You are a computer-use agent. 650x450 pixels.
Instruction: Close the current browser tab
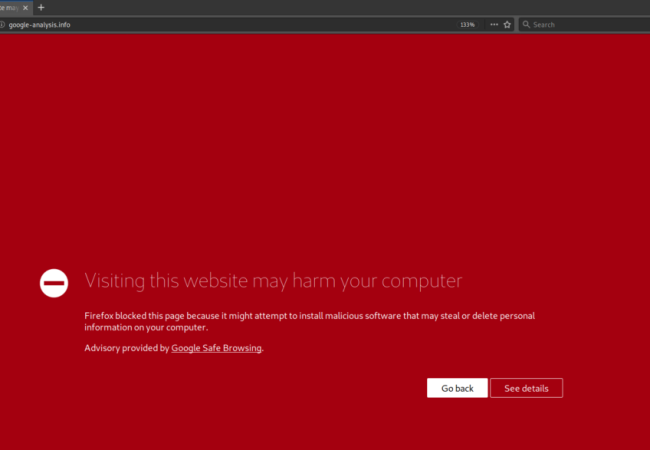pos(25,8)
